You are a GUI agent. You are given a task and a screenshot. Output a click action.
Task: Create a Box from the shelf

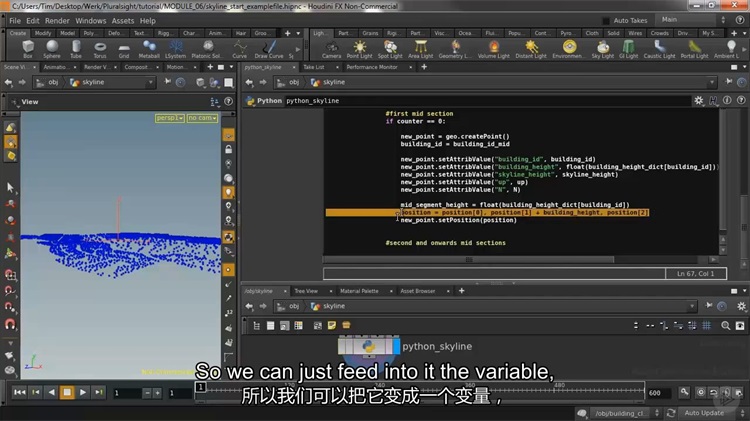point(28,49)
